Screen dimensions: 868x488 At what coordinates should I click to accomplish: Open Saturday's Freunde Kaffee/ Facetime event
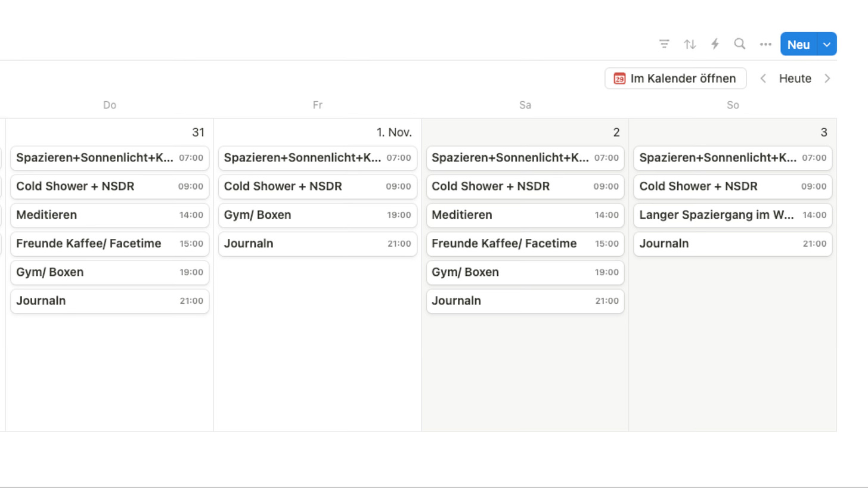pyautogui.click(x=525, y=244)
